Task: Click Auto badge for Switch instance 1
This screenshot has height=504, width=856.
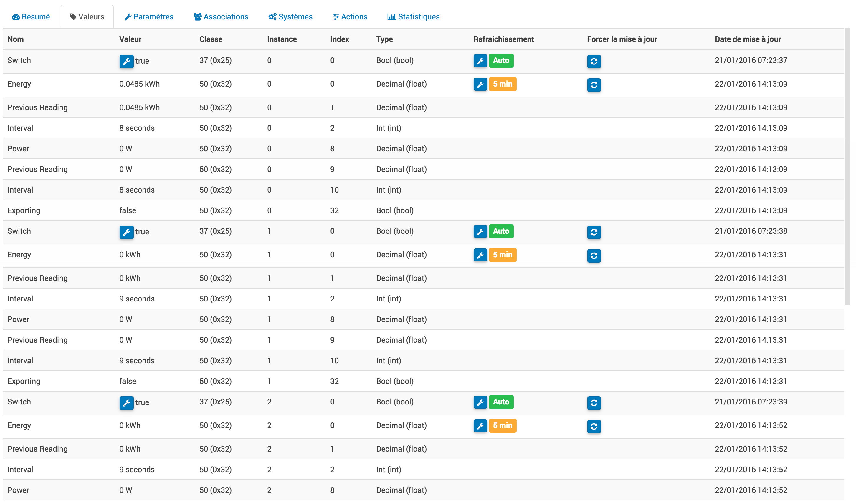Action: coord(501,232)
